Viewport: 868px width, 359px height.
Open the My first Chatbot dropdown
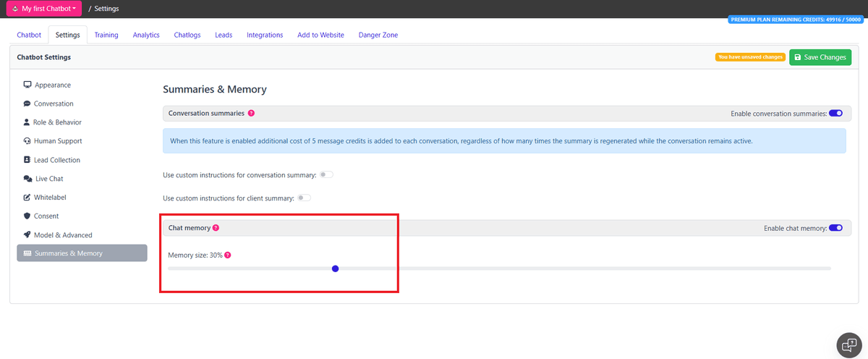pos(44,9)
